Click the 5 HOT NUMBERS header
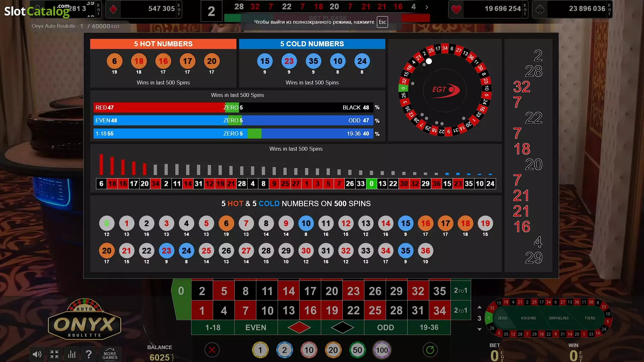Image resolution: width=644 pixels, height=362 pixels. tap(163, 44)
